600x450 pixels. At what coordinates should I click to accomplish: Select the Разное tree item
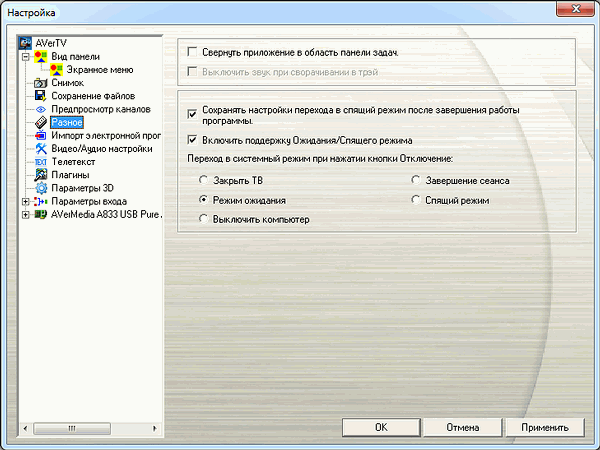(x=67, y=122)
